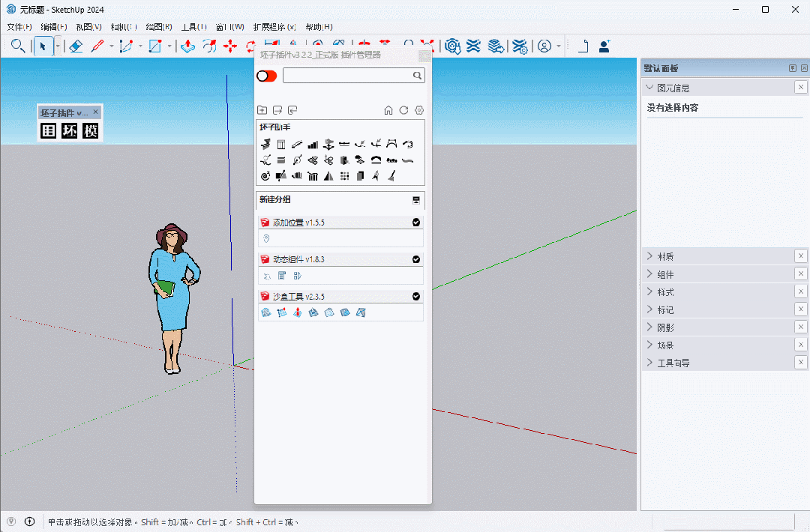This screenshot has height=532, width=810.
Task: Expand the 阴影 panel
Action: 649,327
